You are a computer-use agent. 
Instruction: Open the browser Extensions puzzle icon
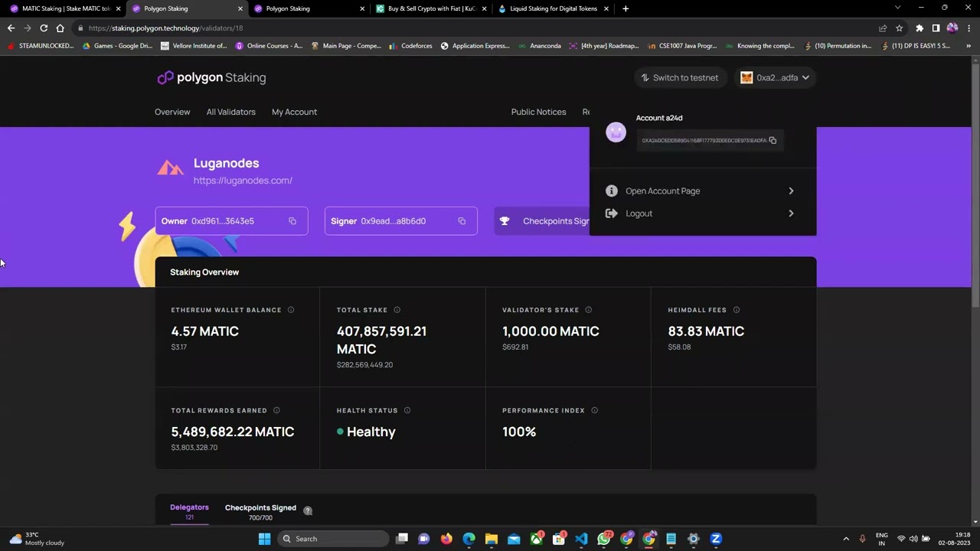pyautogui.click(x=920, y=28)
